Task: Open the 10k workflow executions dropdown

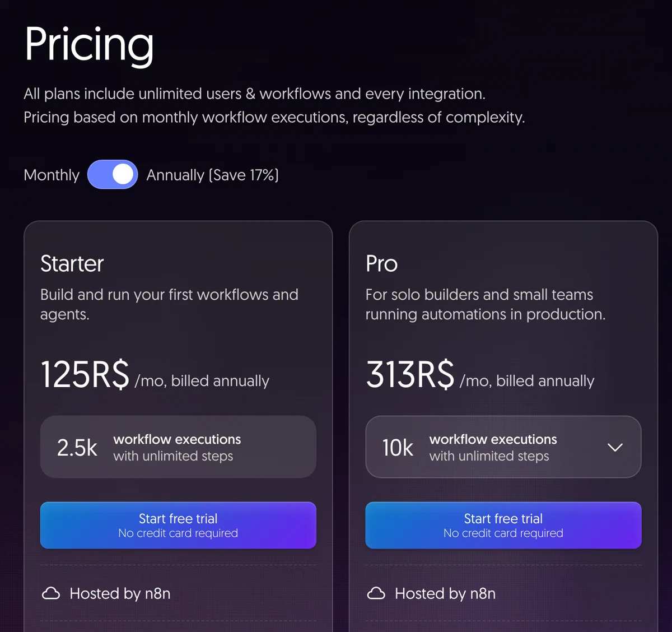Action: (x=503, y=447)
